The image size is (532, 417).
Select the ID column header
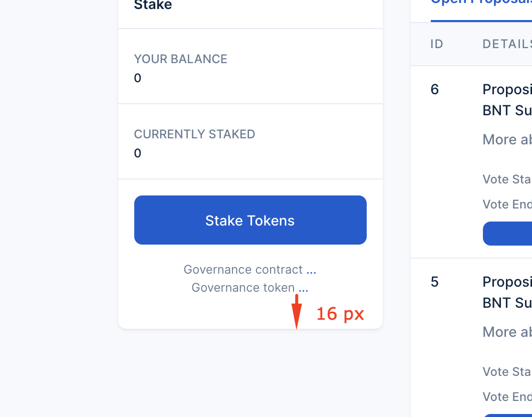point(436,44)
